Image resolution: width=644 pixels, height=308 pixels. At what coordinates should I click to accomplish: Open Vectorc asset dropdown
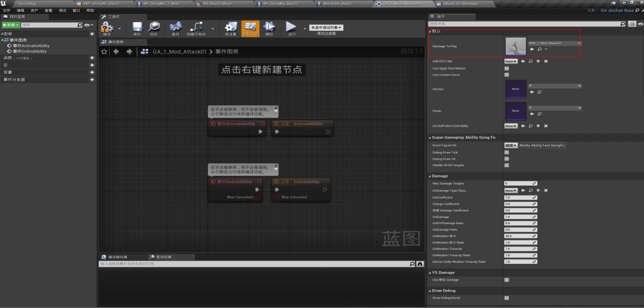pos(555,86)
